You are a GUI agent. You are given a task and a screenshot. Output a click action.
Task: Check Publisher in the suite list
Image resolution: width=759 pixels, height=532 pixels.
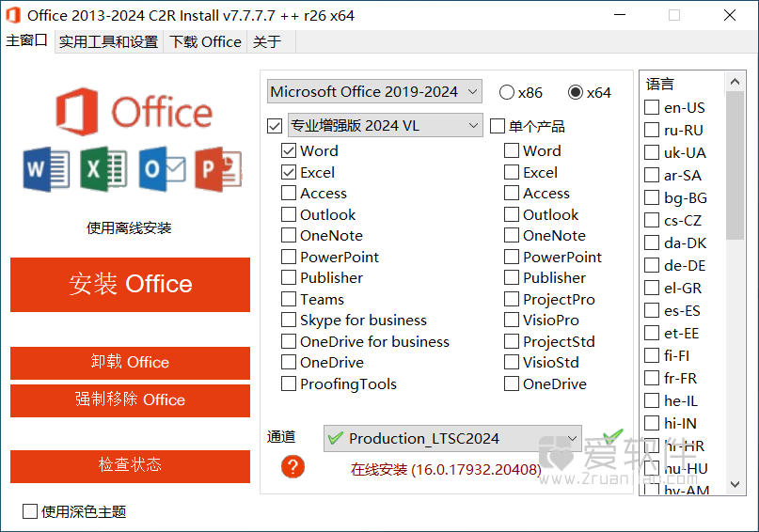pyautogui.click(x=289, y=277)
